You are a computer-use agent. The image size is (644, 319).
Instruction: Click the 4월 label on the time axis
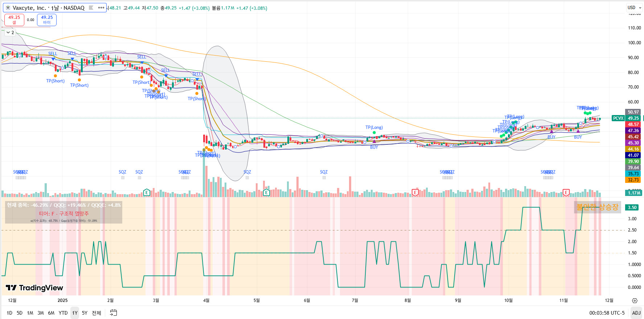[206, 300]
